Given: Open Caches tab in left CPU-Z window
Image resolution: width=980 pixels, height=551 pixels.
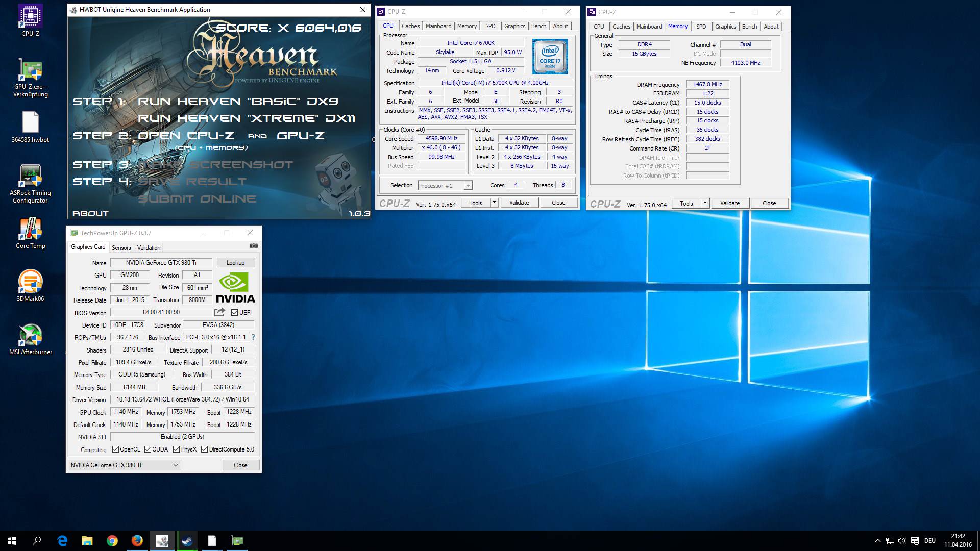Looking at the screenshot, I should click(410, 26).
